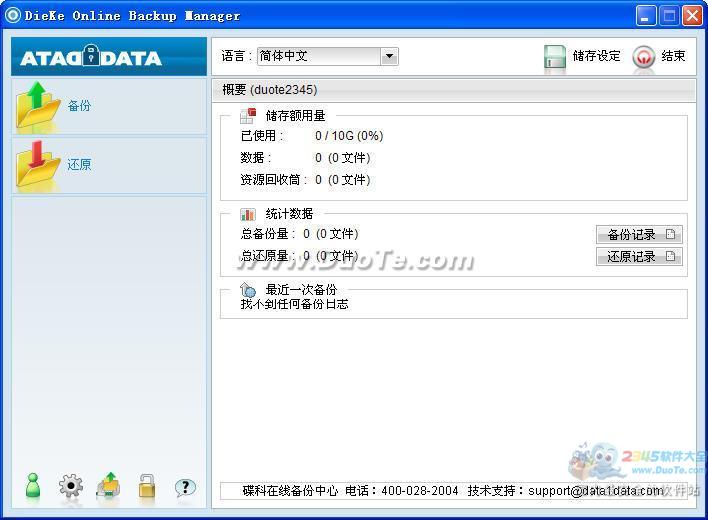The image size is (708, 520).
Task: Select the 简体中文 language combo box
Action: coord(318,57)
